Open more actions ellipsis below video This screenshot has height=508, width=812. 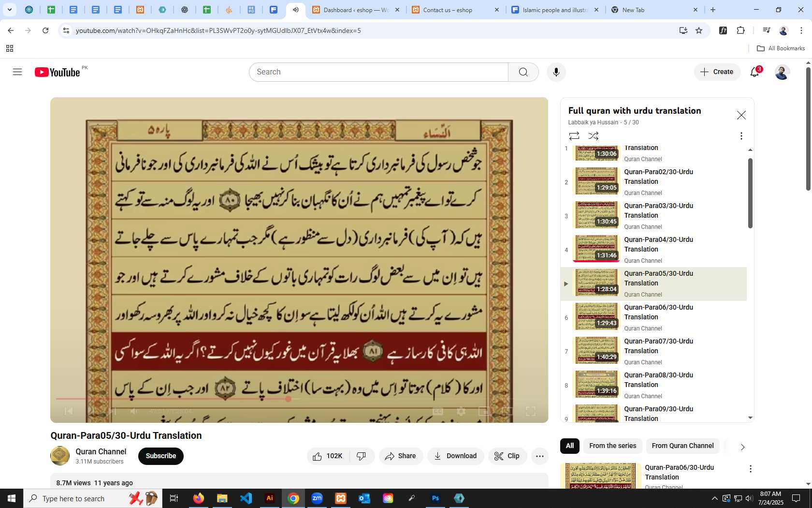[540, 456]
